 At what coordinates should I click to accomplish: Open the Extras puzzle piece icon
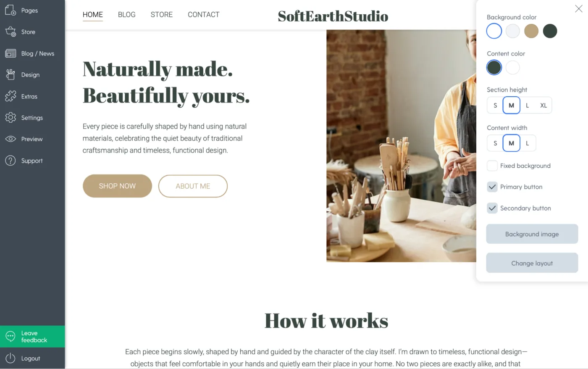[x=10, y=96]
